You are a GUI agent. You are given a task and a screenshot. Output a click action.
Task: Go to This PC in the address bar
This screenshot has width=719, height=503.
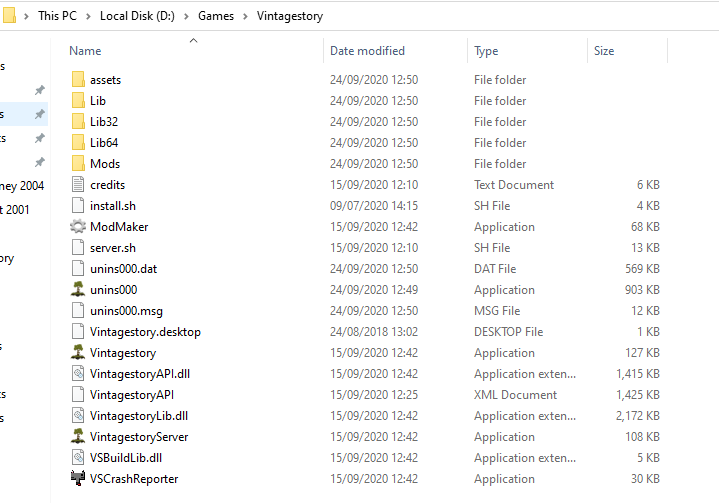pyautogui.click(x=61, y=17)
